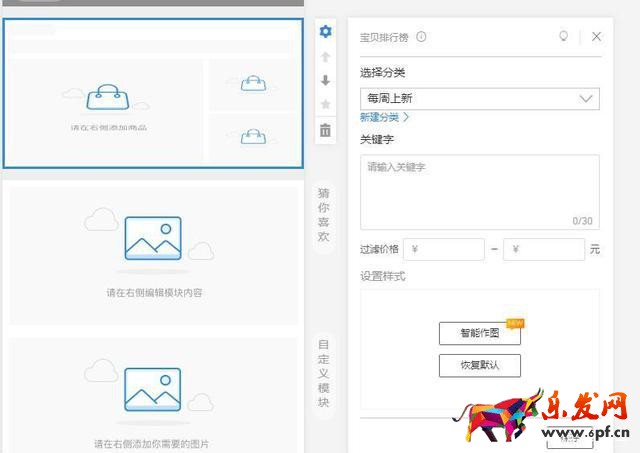Select the 请在右侧添加你需要的图片 image placeholder

(x=154, y=395)
